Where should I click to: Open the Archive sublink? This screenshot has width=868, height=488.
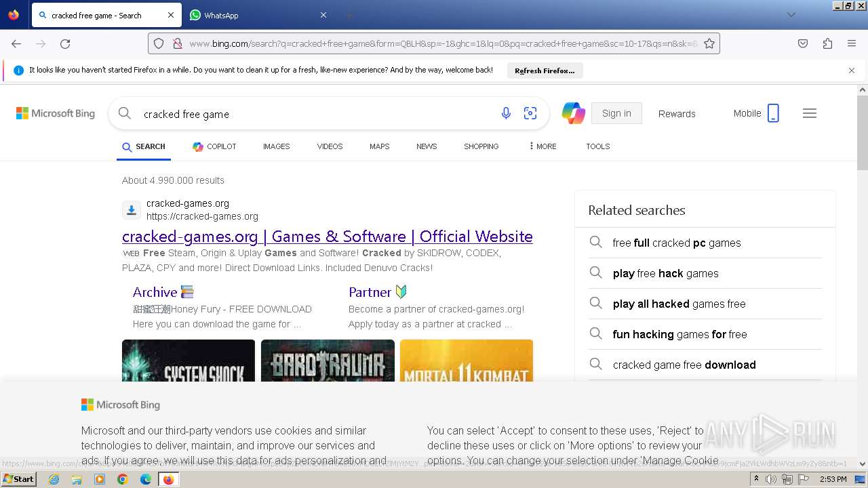coord(163,292)
